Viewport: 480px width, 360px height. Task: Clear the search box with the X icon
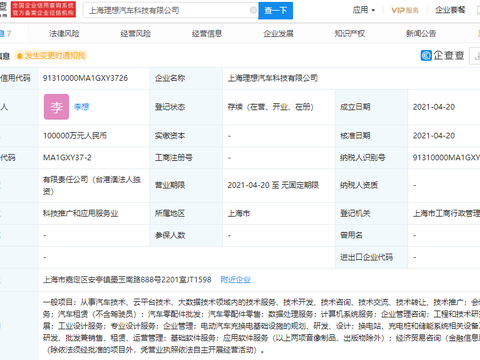click(253, 10)
